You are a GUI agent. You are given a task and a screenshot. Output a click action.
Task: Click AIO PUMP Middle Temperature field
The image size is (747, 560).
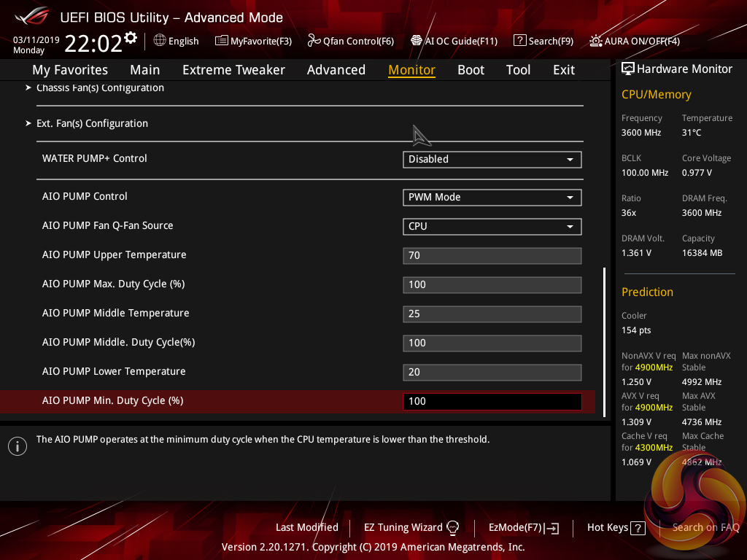pyautogui.click(x=492, y=314)
